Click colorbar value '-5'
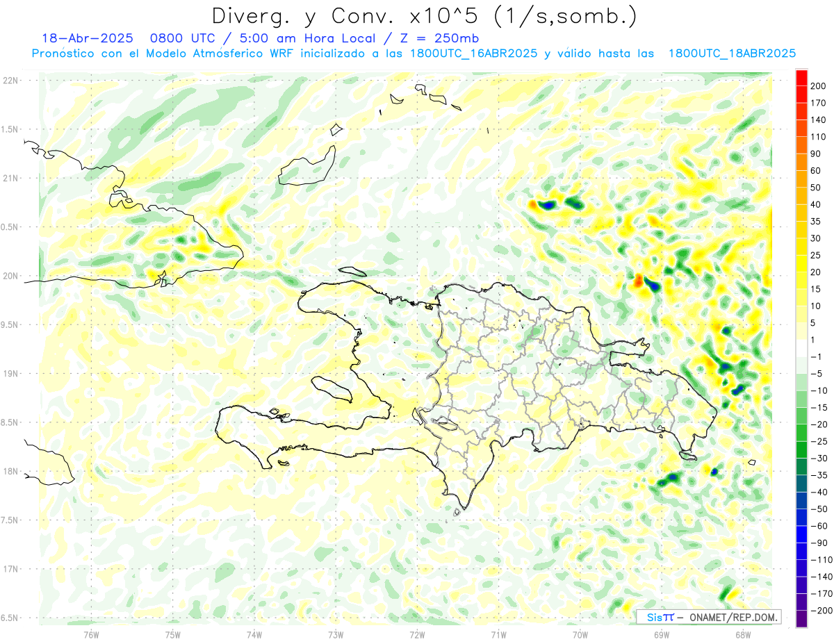The height and width of the screenshot is (644, 834). pos(816,374)
